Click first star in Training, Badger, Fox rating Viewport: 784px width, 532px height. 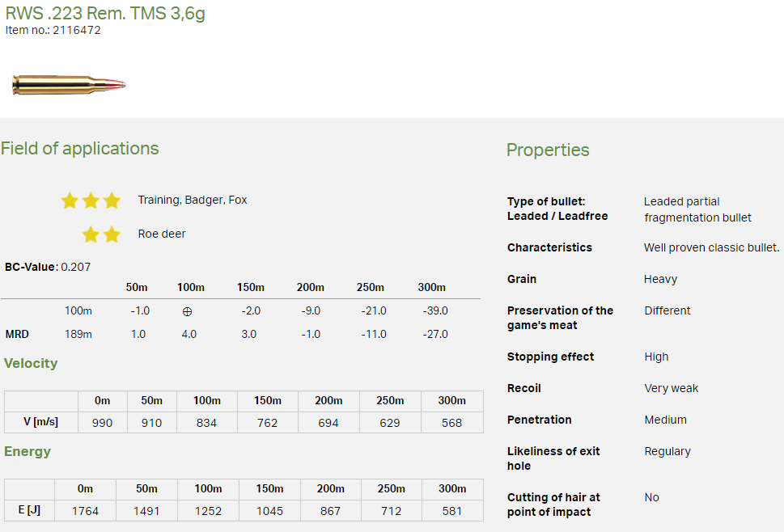(70, 201)
